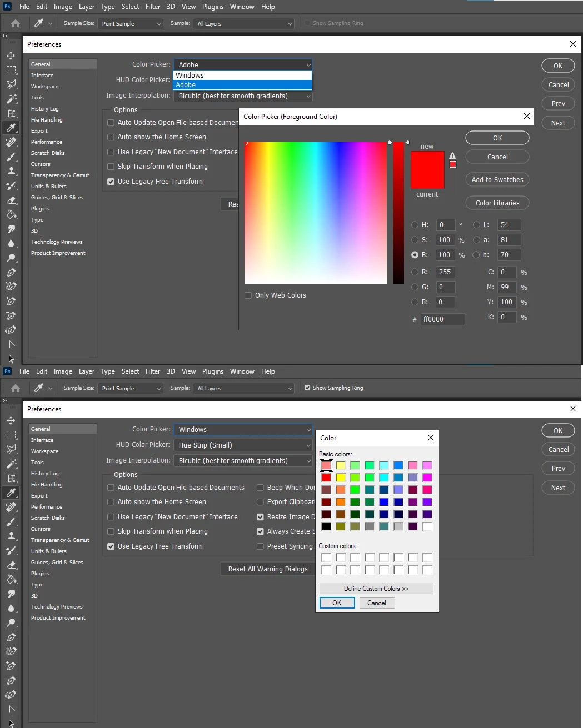Select the Eraser tool in upper Photoshop window

(x=11, y=200)
